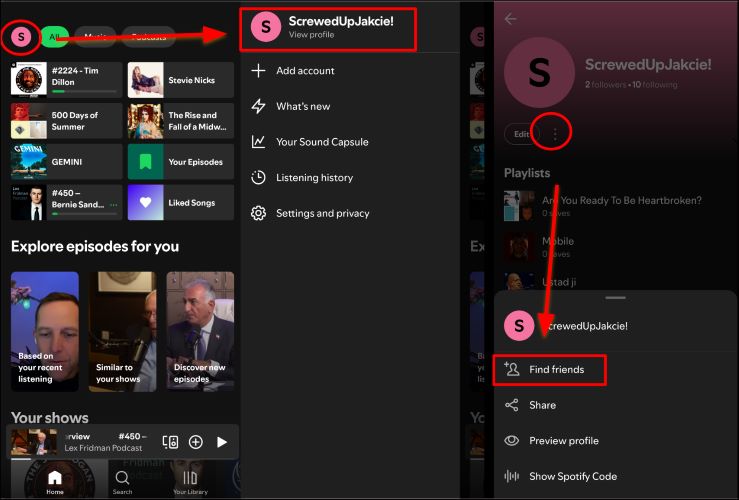
Task: Go to the Search tab
Action: tap(122, 482)
